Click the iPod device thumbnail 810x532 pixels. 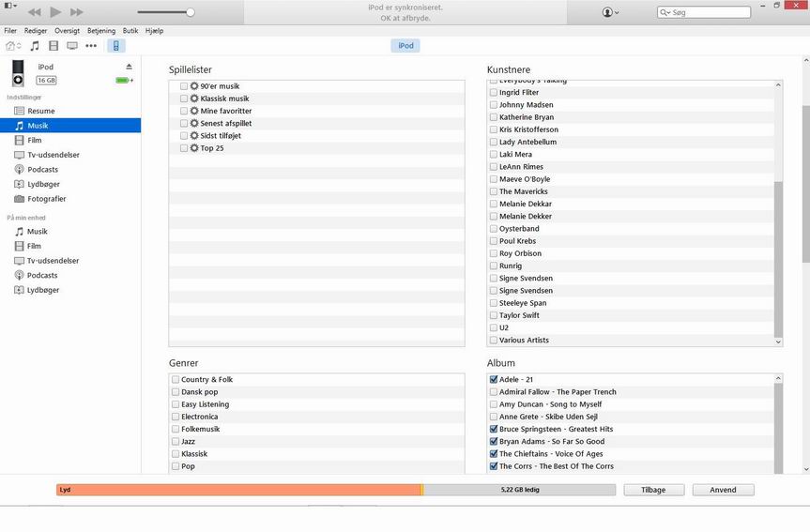tap(18, 73)
